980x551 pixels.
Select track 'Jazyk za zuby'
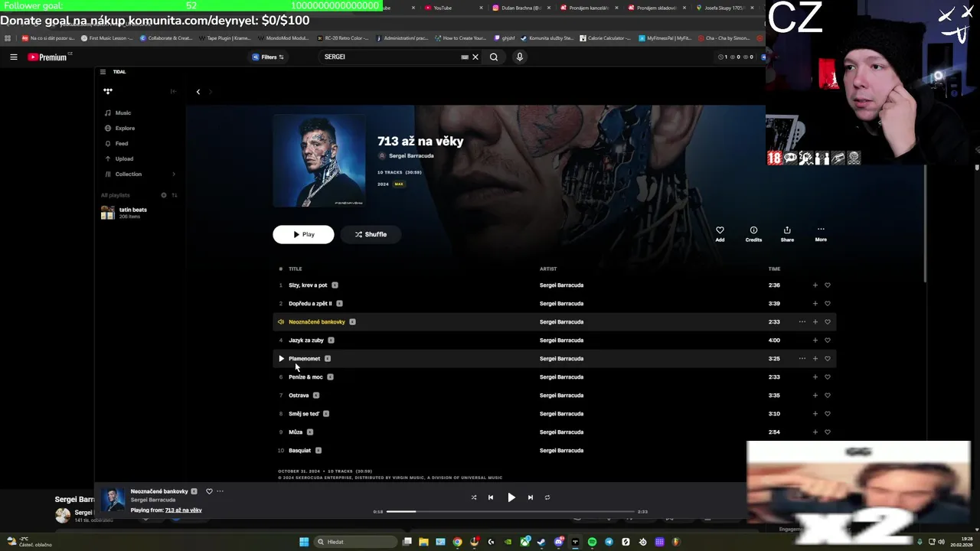(x=306, y=340)
